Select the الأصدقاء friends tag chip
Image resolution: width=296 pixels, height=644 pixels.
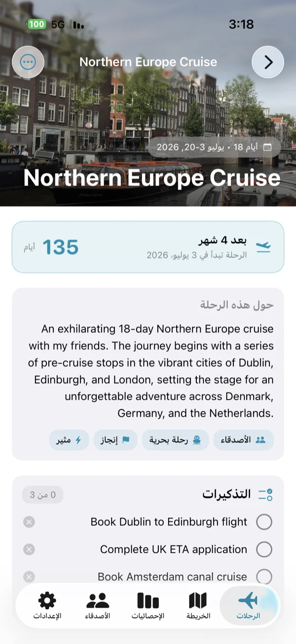[x=243, y=440]
